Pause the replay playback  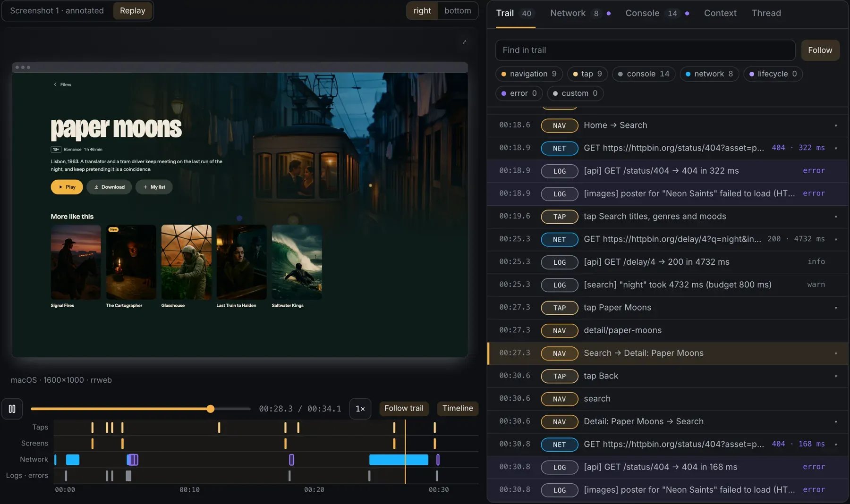click(12, 409)
